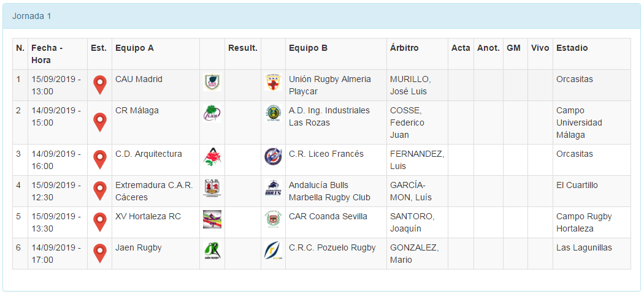Click the C.R.C. Pozuelo Rugby logo
The image size is (644, 294).
click(x=273, y=251)
